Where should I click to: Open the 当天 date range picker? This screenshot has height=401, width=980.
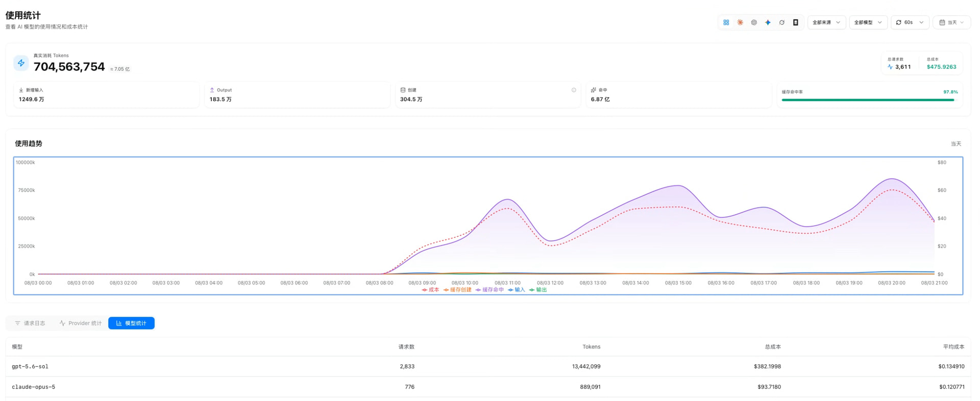951,22
